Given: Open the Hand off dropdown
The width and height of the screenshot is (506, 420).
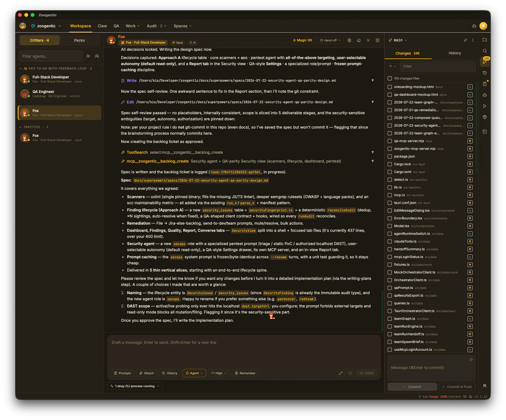Looking at the screenshot, I should pyautogui.click(x=330, y=40).
